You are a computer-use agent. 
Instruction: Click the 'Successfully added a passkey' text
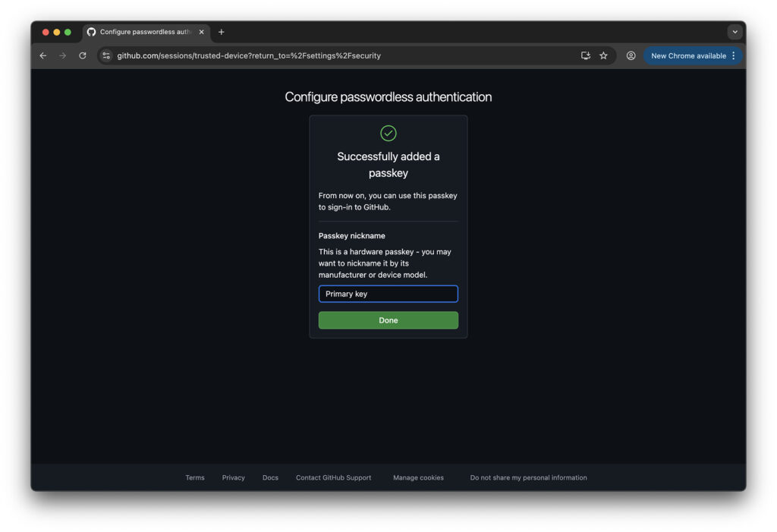(388, 165)
